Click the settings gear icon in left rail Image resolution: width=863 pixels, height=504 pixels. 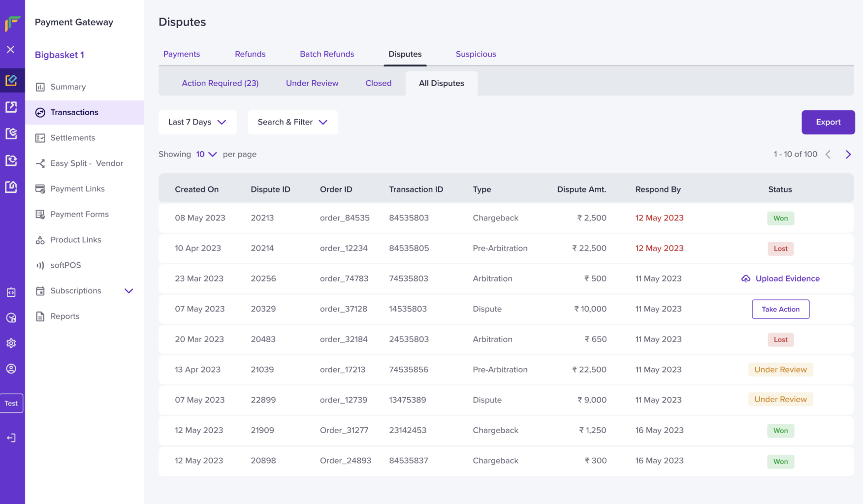pyautogui.click(x=11, y=343)
